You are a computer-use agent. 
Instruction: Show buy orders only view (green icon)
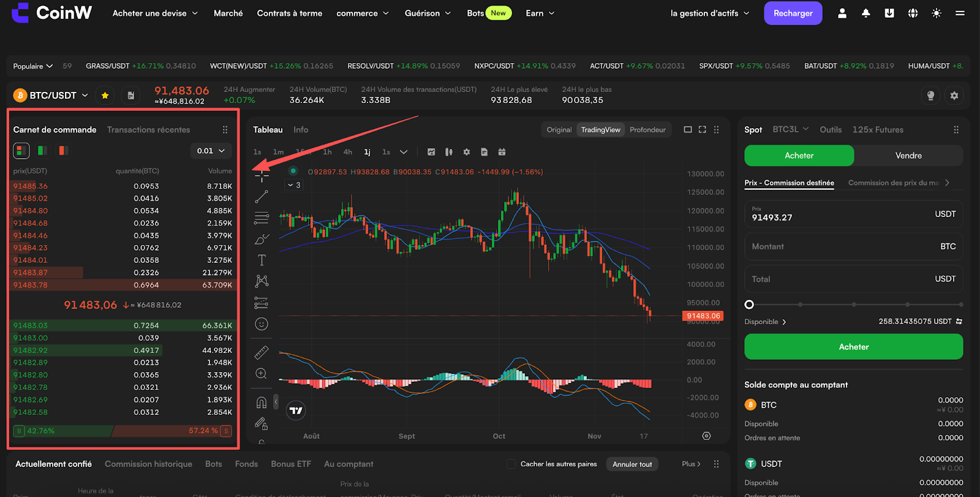click(x=42, y=150)
